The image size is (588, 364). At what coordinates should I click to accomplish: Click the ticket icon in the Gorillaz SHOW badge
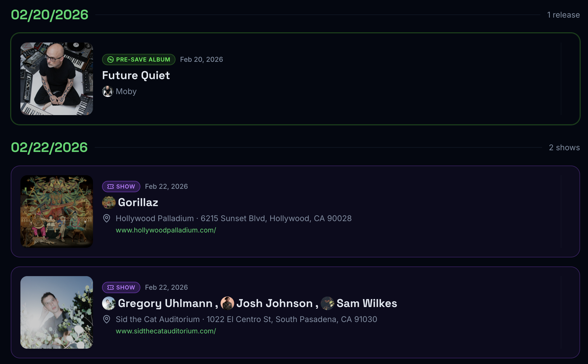(x=111, y=187)
